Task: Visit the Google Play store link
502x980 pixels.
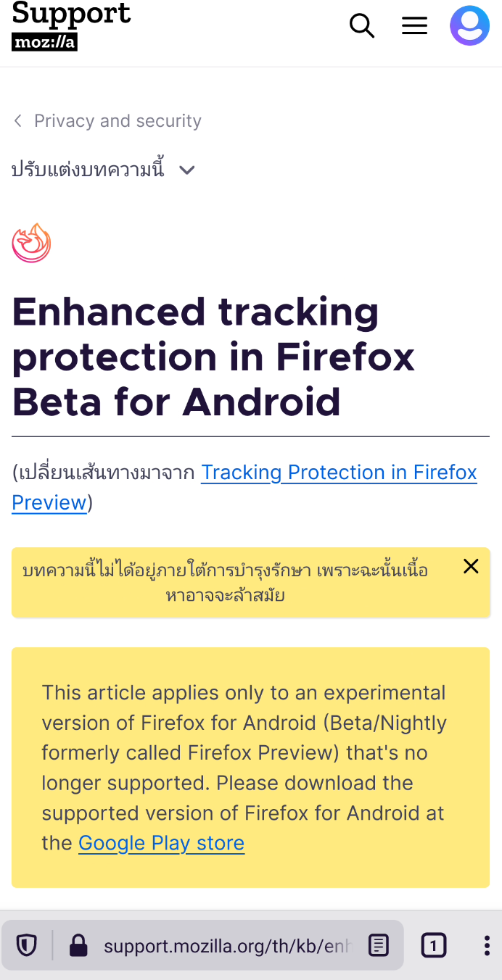Action: (x=161, y=843)
